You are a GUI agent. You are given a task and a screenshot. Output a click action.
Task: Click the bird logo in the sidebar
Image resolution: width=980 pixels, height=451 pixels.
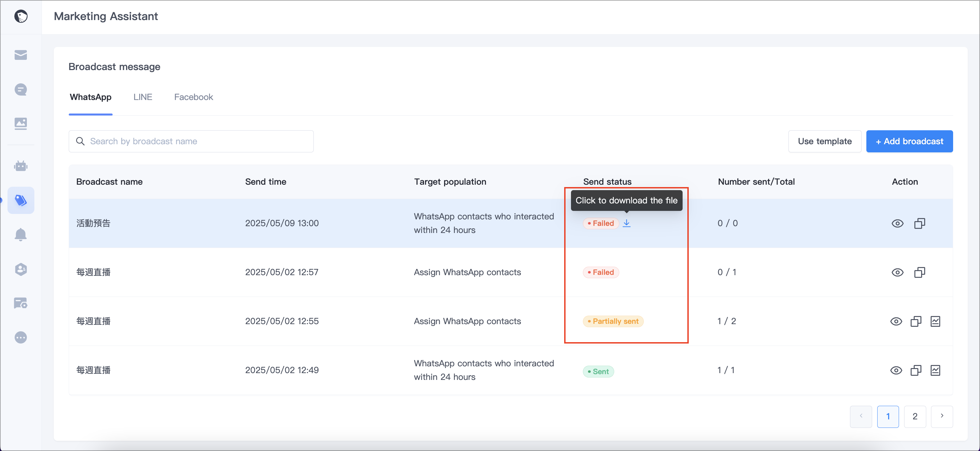pyautogui.click(x=21, y=16)
